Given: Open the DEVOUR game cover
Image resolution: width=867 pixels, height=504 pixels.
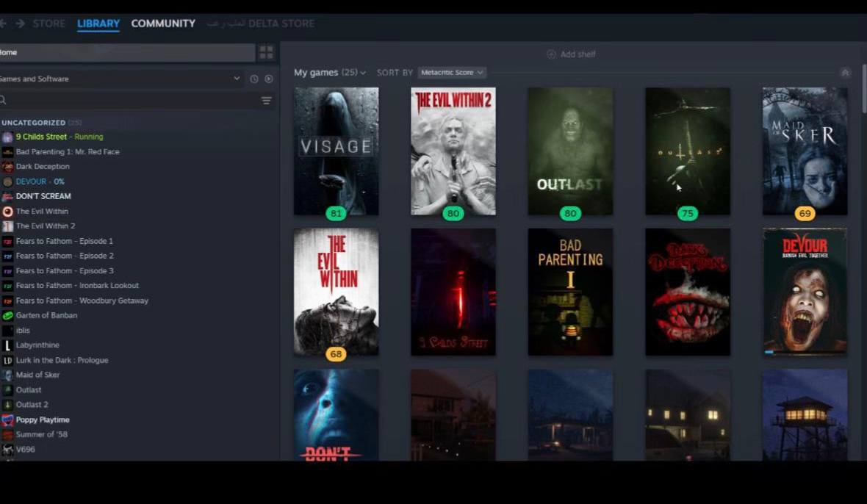Looking at the screenshot, I should [805, 292].
